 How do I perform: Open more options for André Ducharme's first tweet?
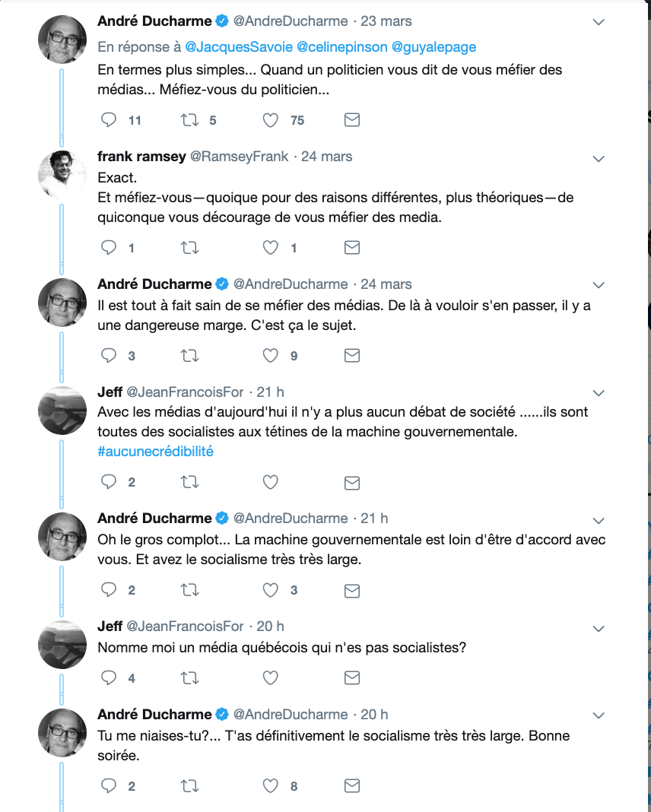[x=599, y=22]
